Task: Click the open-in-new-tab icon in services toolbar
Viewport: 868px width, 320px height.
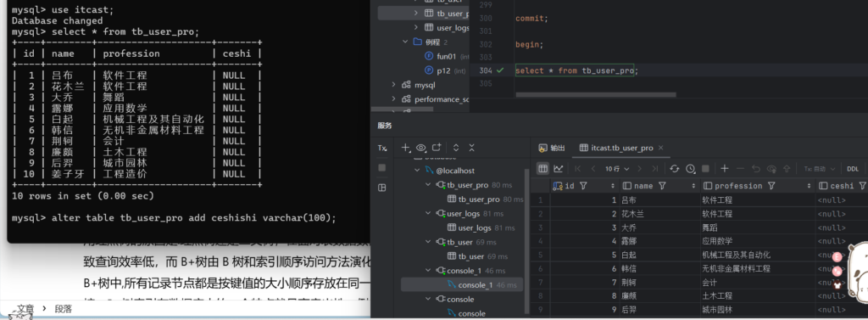Action: tap(437, 148)
